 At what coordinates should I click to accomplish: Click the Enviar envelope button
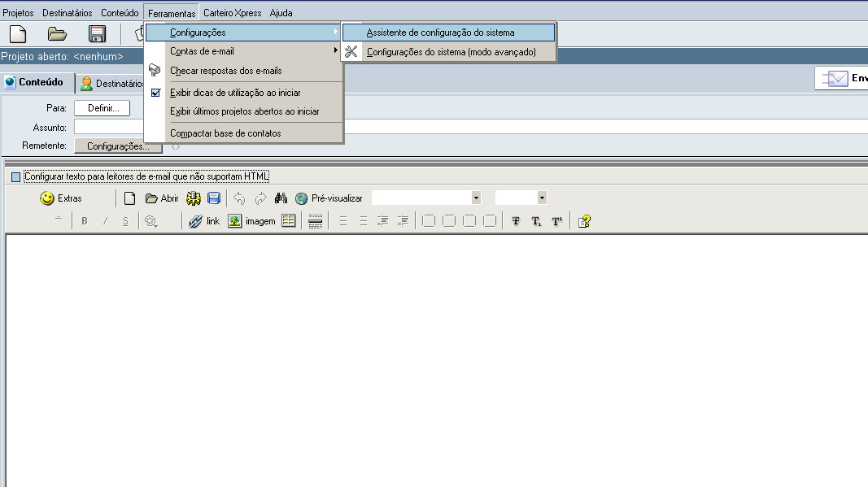click(x=842, y=78)
